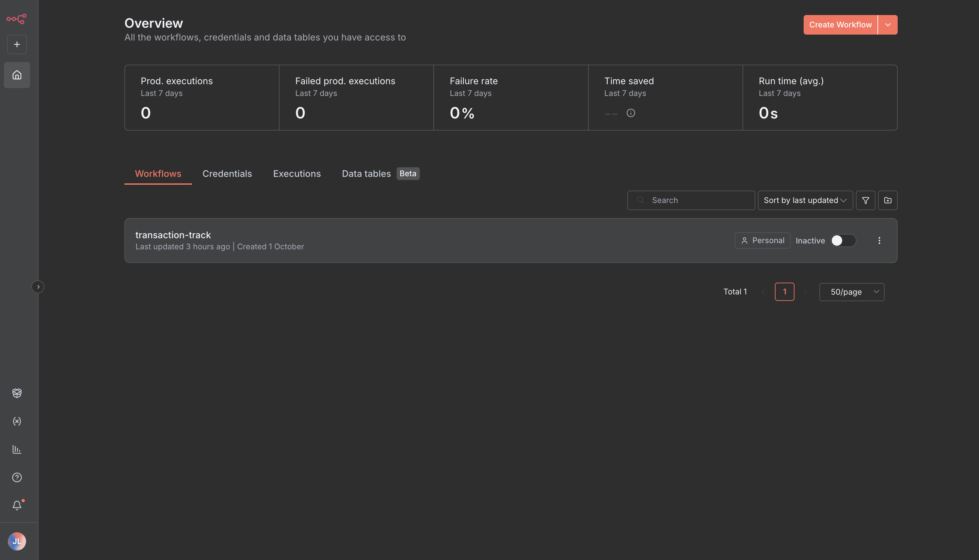
Task: Click the Time saved info tooltip icon
Action: [x=631, y=113]
